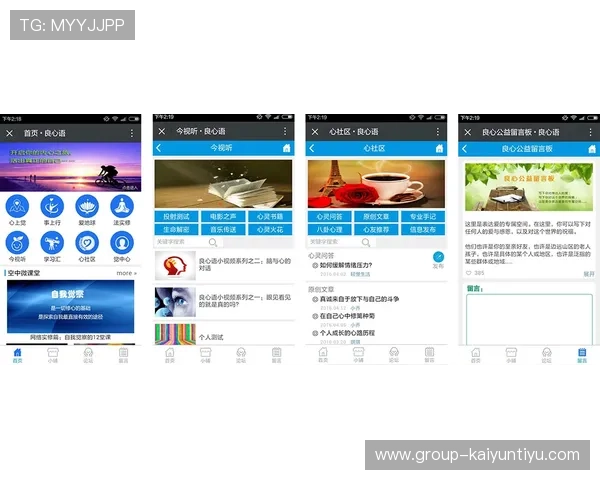This screenshot has width=600, height=480.
Task: Open the 自我觉察 course banner
Action: click(70, 306)
